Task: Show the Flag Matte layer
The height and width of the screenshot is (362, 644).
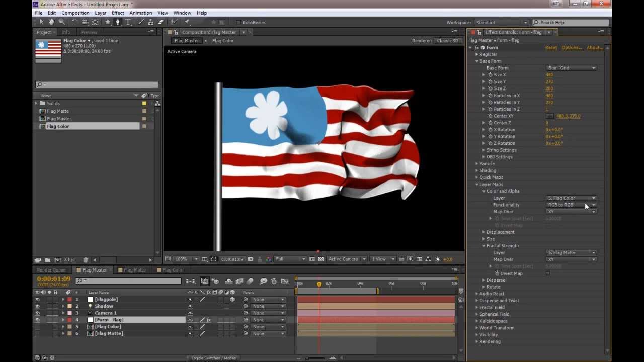Action: [x=37, y=333]
